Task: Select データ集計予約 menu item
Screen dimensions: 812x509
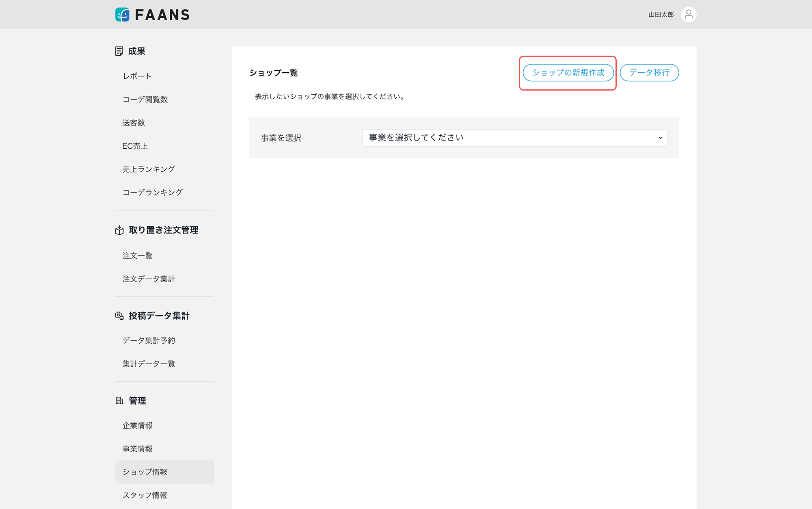Action: pos(149,340)
